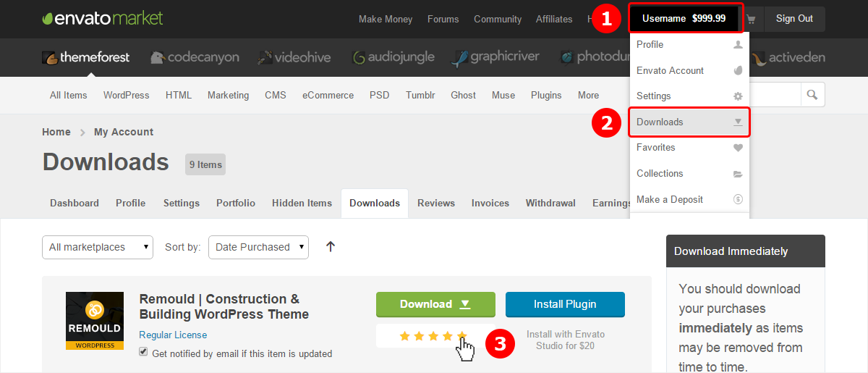Click the My Account breadcrumb
Viewport: 868px width, 373px height.
[x=124, y=132]
